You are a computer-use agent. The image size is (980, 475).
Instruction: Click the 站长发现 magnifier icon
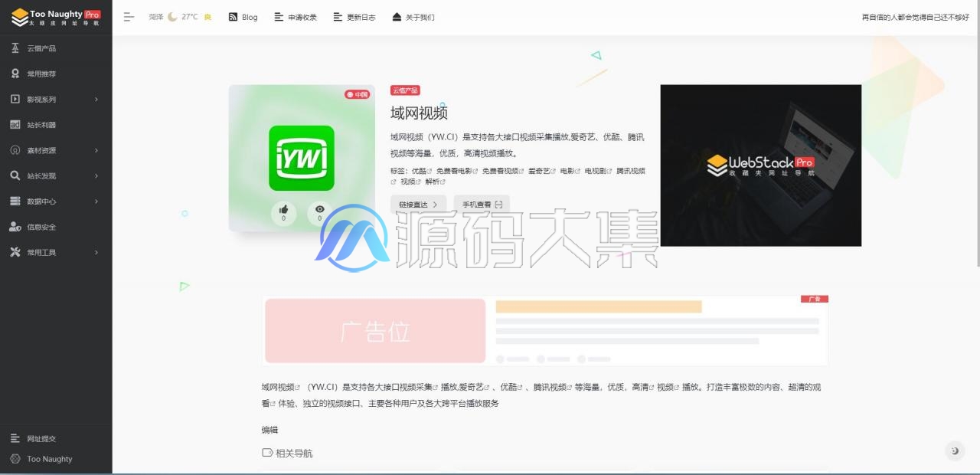click(x=15, y=176)
